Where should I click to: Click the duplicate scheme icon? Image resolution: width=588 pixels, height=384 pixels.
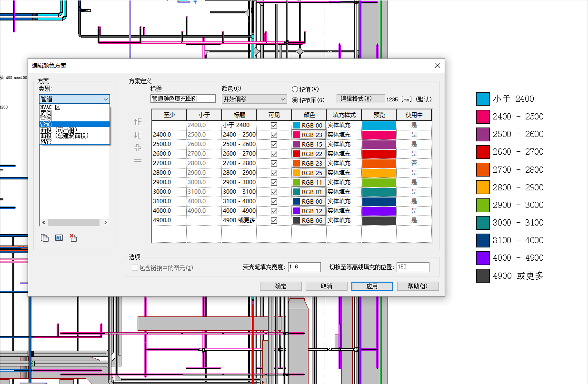tap(45, 238)
